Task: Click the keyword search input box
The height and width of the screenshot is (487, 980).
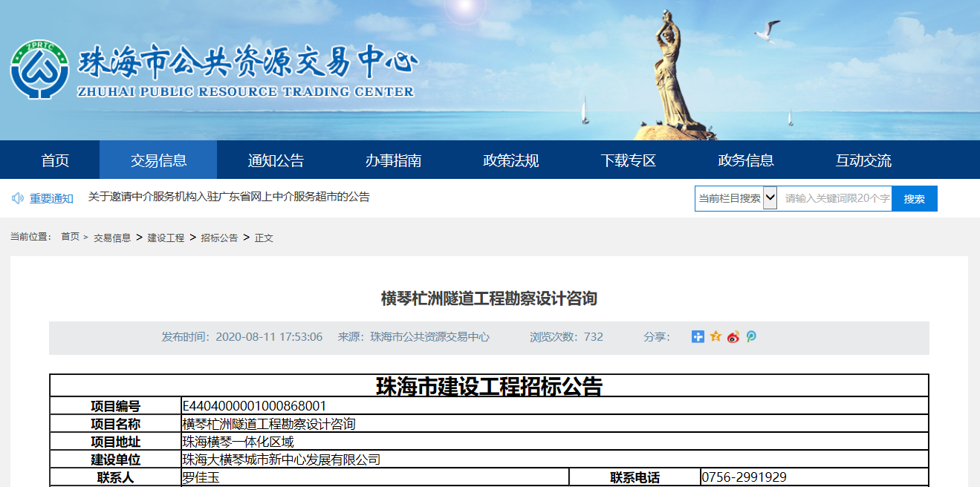Action: [x=835, y=198]
